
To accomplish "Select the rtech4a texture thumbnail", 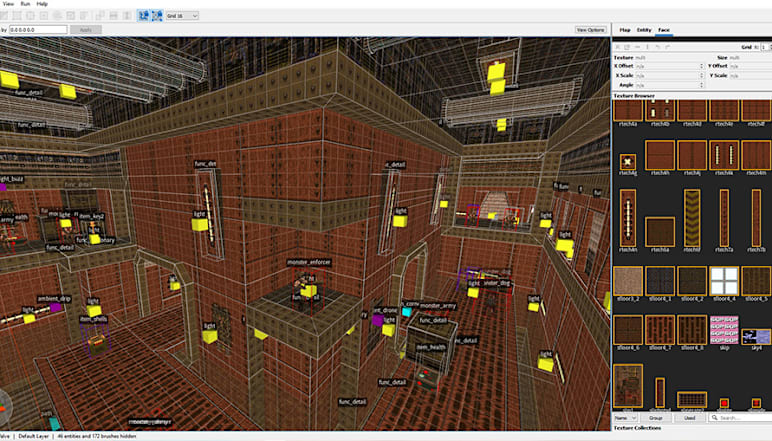I will pos(628,111).
